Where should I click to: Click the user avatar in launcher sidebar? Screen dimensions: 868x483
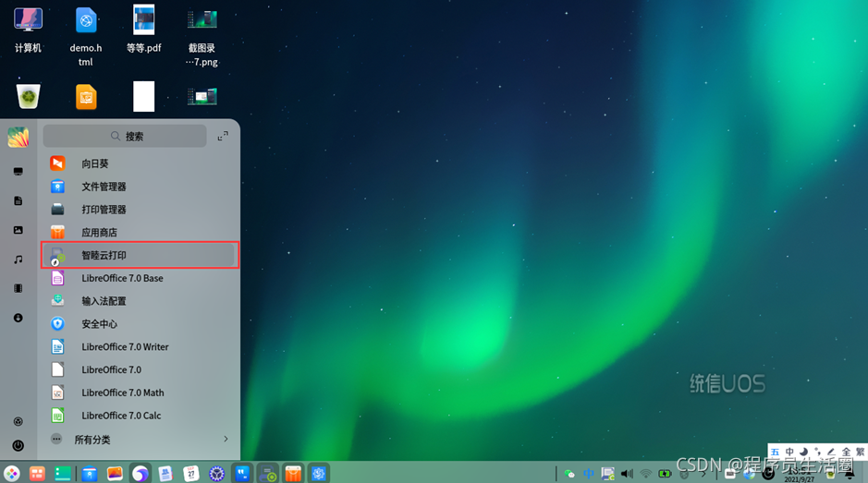[x=18, y=138]
